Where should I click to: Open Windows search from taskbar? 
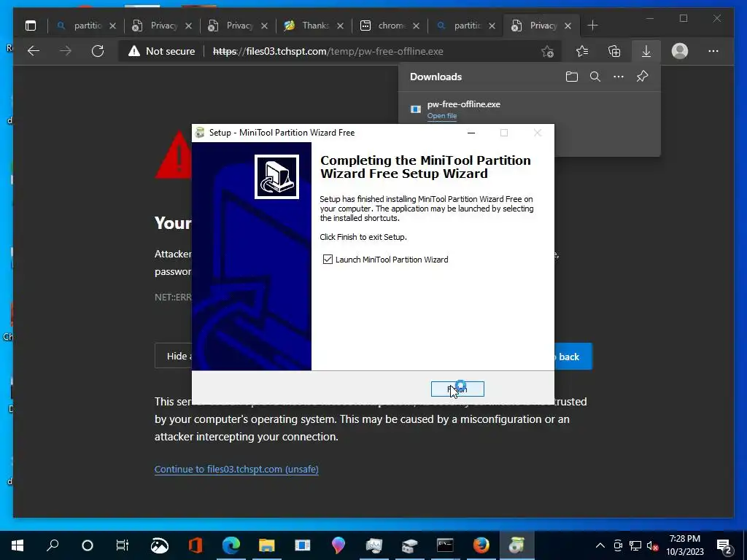point(53,545)
